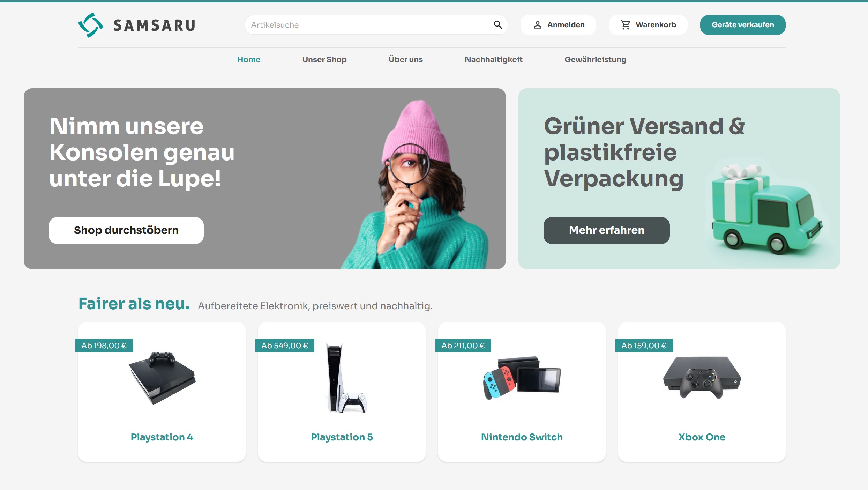Go to the Home menu item
This screenshot has width=868, height=490.
click(x=249, y=59)
